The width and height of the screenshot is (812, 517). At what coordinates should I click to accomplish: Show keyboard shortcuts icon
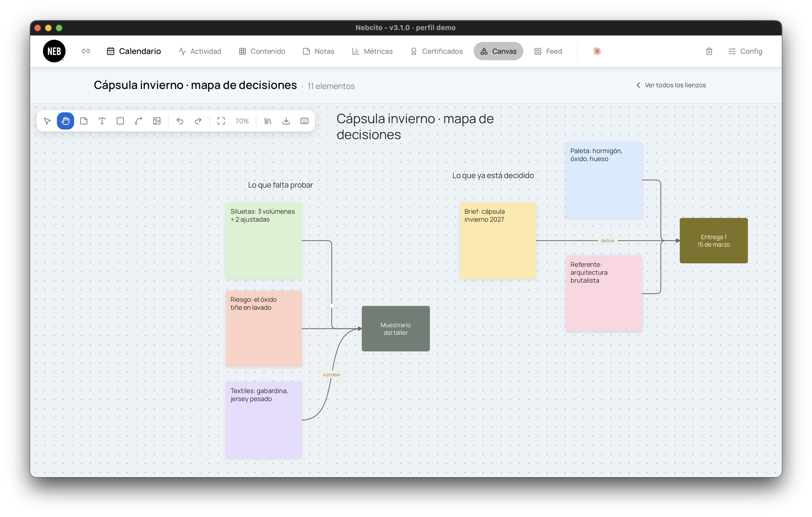(304, 121)
